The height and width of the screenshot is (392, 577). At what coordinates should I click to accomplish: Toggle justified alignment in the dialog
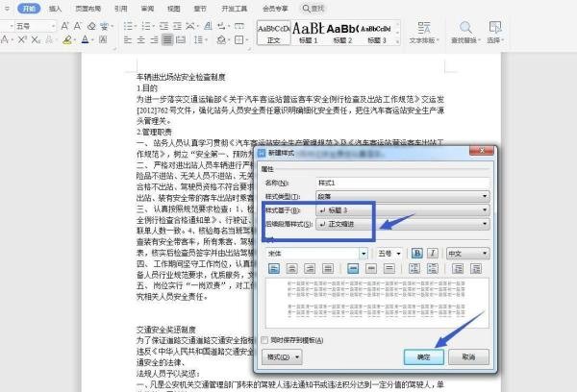[x=328, y=269]
